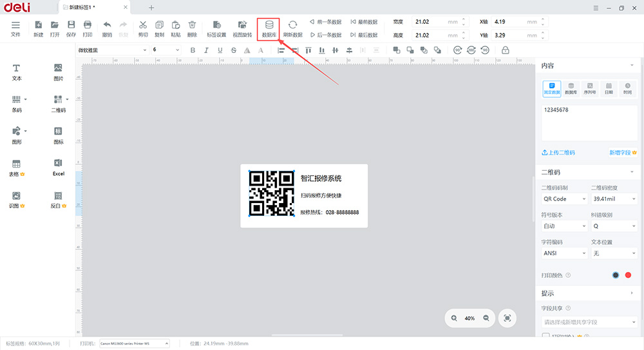Select the 时间 time option

pyautogui.click(x=627, y=88)
